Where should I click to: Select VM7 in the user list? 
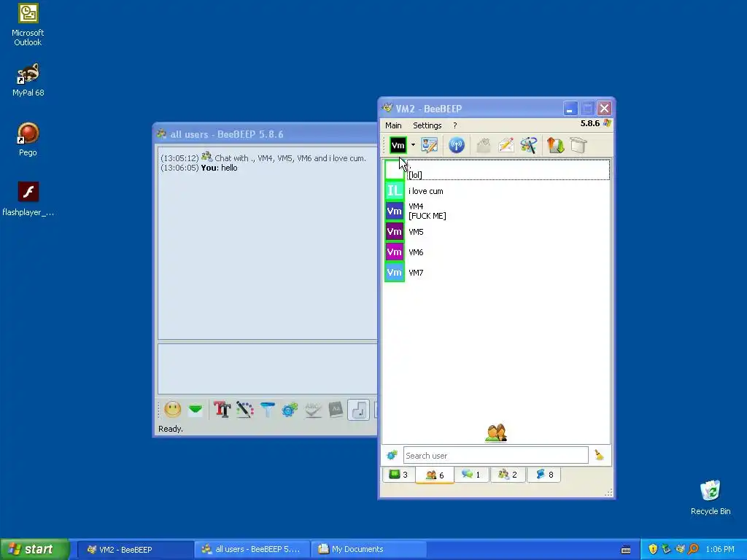click(496, 273)
